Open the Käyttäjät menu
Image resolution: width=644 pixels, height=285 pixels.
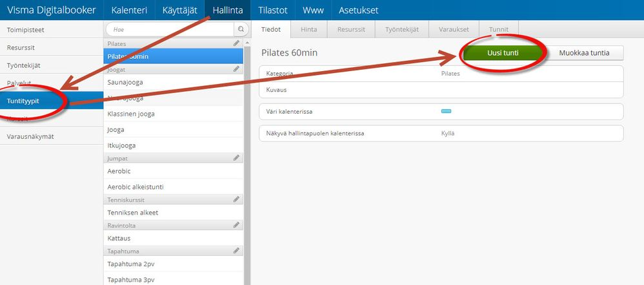pos(180,10)
